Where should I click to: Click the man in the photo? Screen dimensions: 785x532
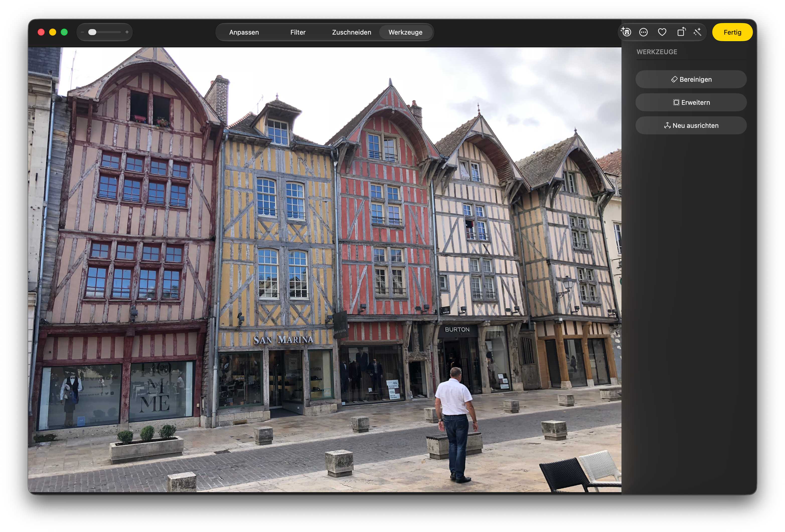point(456,425)
